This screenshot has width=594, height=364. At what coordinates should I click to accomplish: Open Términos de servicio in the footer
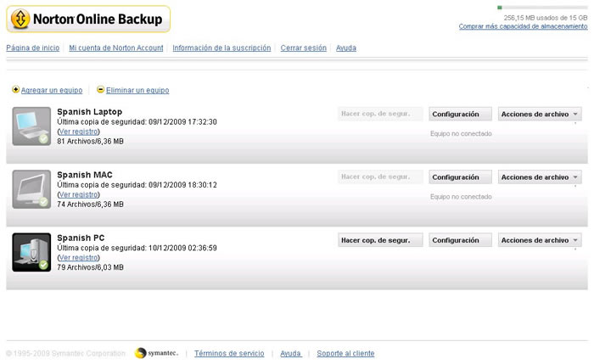pyautogui.click(x=229, y=354)
